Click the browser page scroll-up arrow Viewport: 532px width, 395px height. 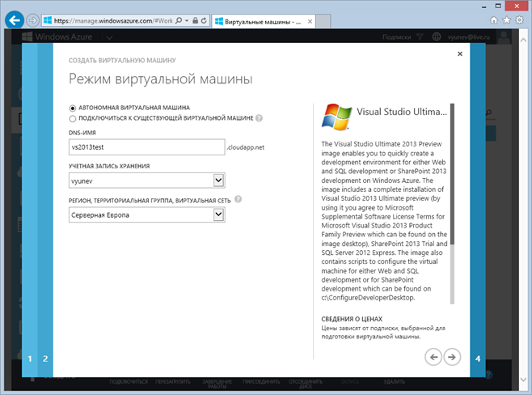click(x=523, y=40)
